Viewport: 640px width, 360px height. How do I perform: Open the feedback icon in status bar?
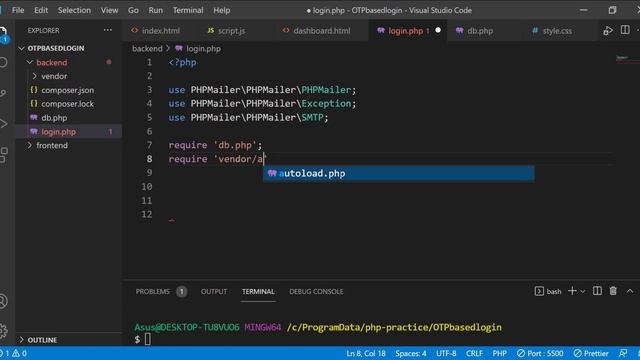pos(623,353)
